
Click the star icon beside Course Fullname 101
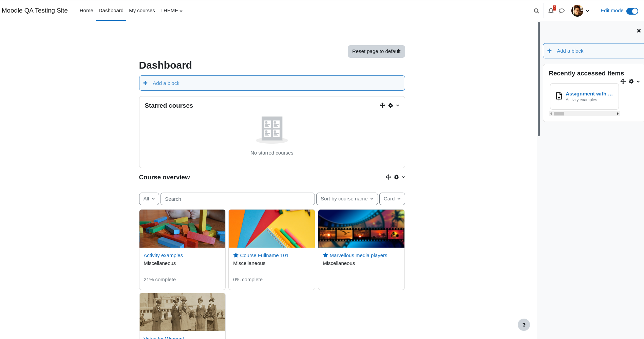[x=236, y=255]
